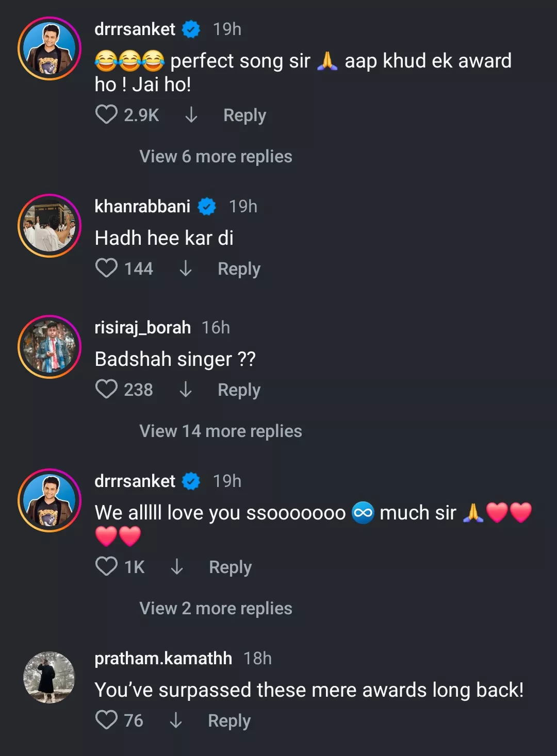Screen dimensions: 557x756
Task: Open drrrsanket's avatar on the top comment
Action: click(x=50, y=48)
